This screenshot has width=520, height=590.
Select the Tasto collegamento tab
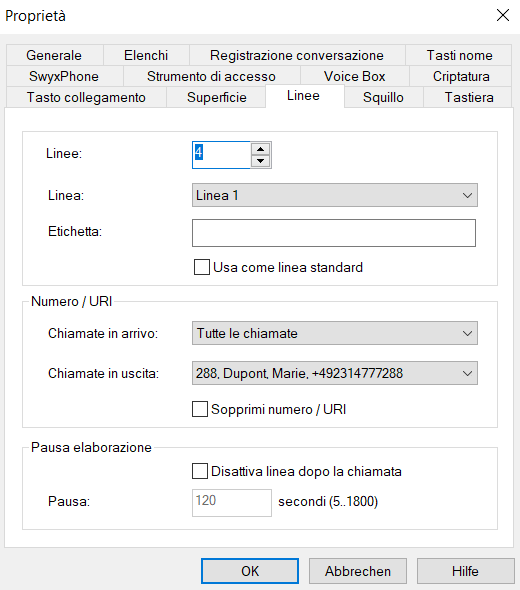click(86, 97)
